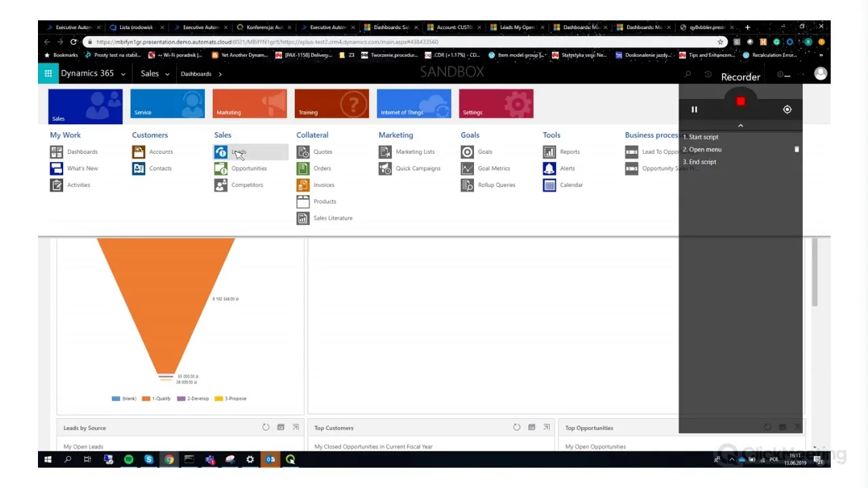
Task: Expand the Dashboards breadcrumb chevron
Action: pyautogui.click(x=220, y=74)
